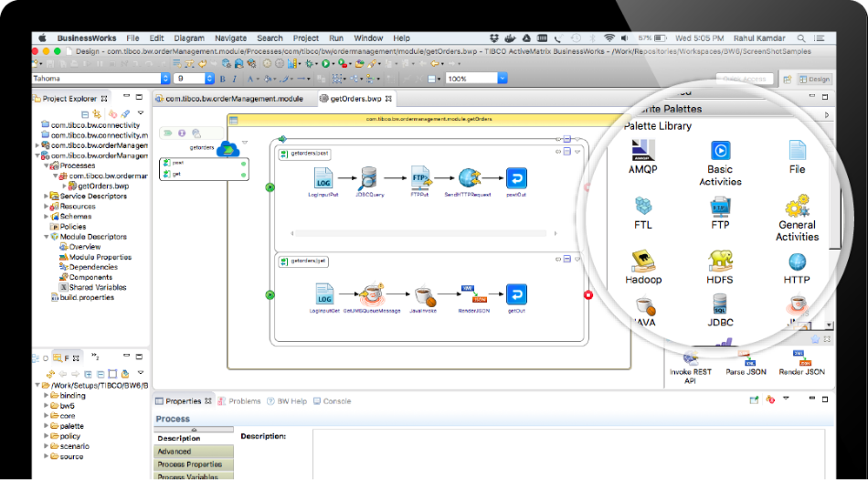Collapse the Processes tree node
The image size is (868, 480).
click(x=47, y=165)
